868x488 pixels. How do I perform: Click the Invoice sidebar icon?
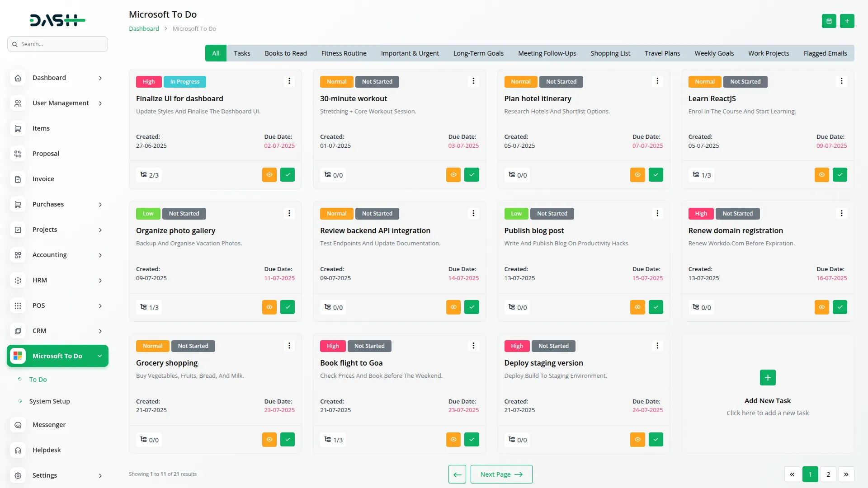18,179
